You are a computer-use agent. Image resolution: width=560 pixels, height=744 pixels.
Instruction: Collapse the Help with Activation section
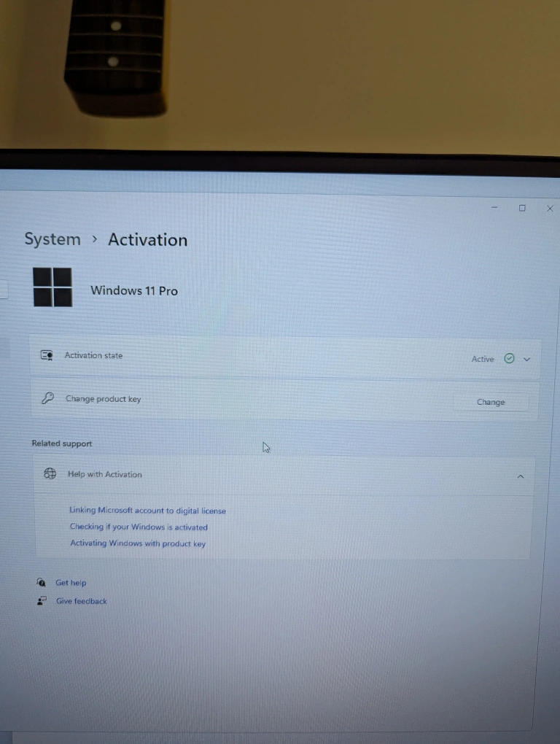520,476
